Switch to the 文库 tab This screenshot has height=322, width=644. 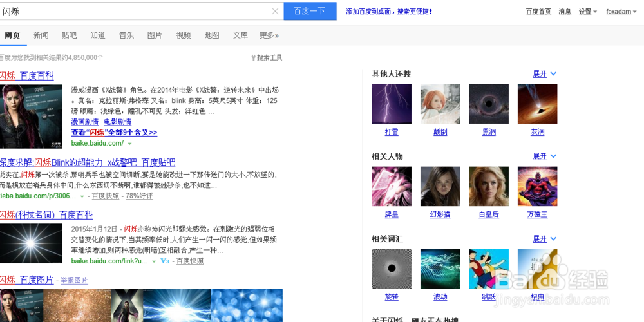pos(240,35)
